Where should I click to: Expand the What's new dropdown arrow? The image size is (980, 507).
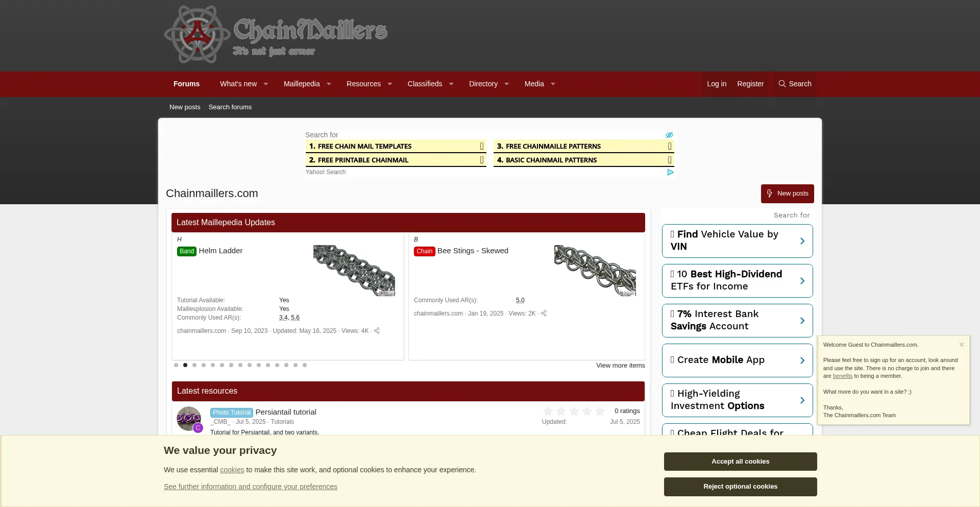coord(265,84)
